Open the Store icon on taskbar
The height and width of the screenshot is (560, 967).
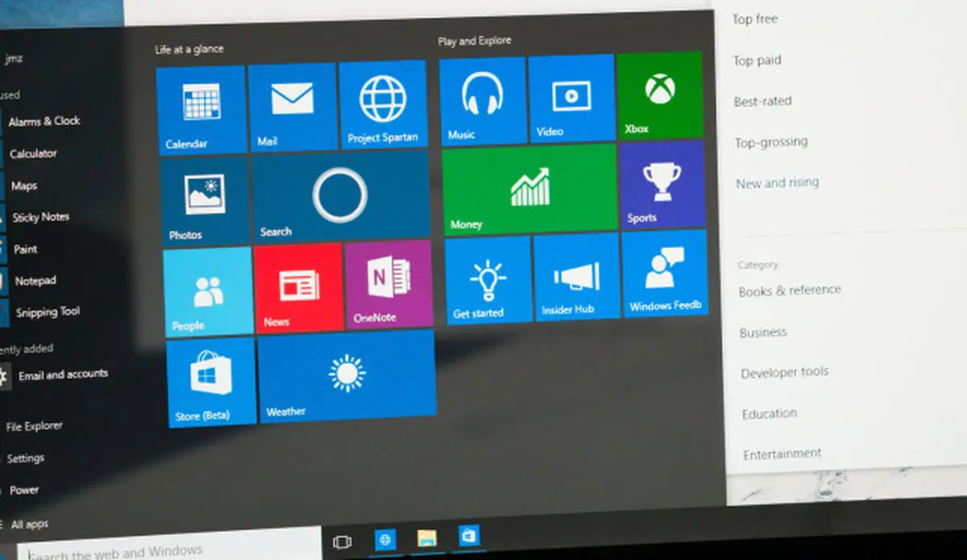click(469, 536)
